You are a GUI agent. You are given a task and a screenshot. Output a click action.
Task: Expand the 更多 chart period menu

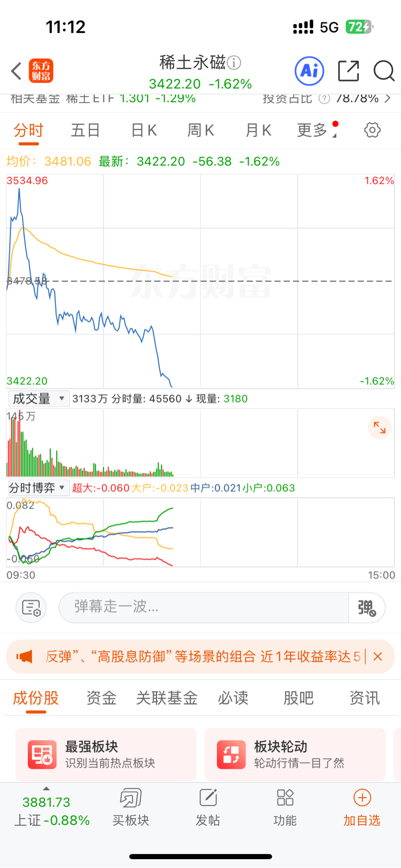(x=316, y=130)
